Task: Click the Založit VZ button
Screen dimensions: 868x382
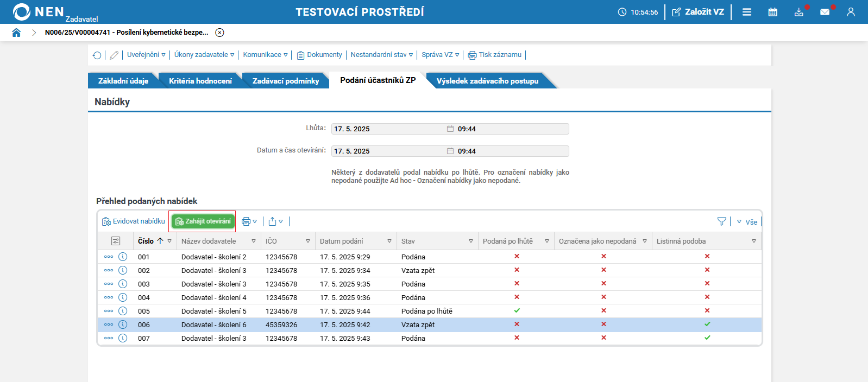Action: point(698,12)
